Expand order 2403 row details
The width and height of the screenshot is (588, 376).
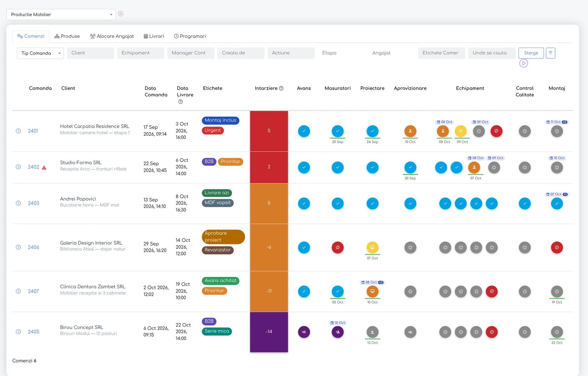18,203
